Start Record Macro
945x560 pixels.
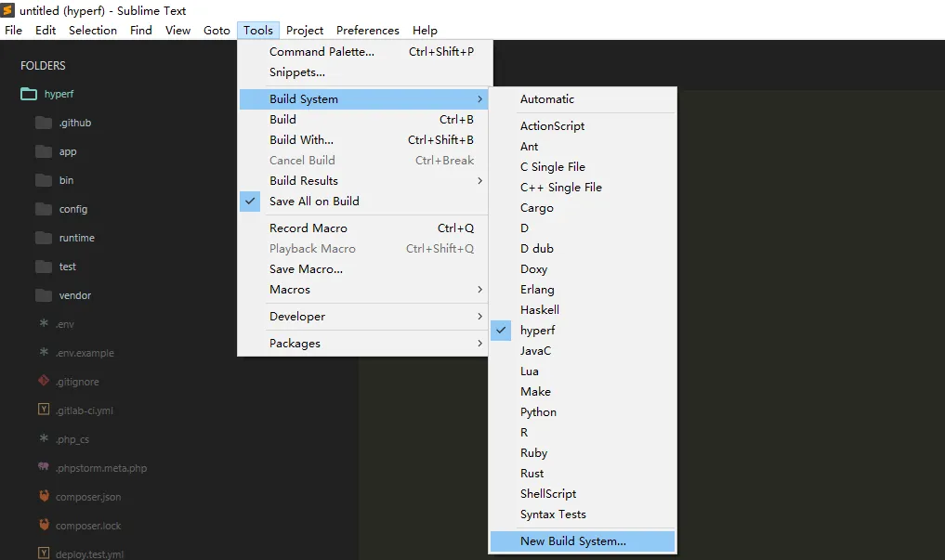(x=363, y=228)
